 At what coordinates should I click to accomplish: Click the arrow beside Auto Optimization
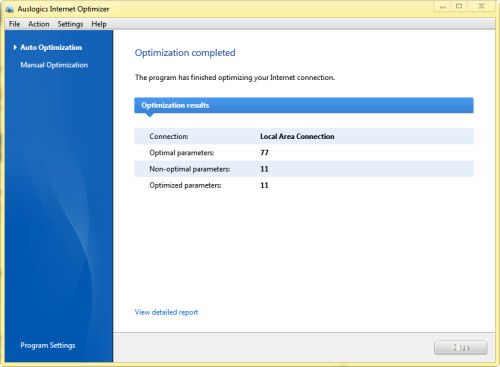click(15, 47)
